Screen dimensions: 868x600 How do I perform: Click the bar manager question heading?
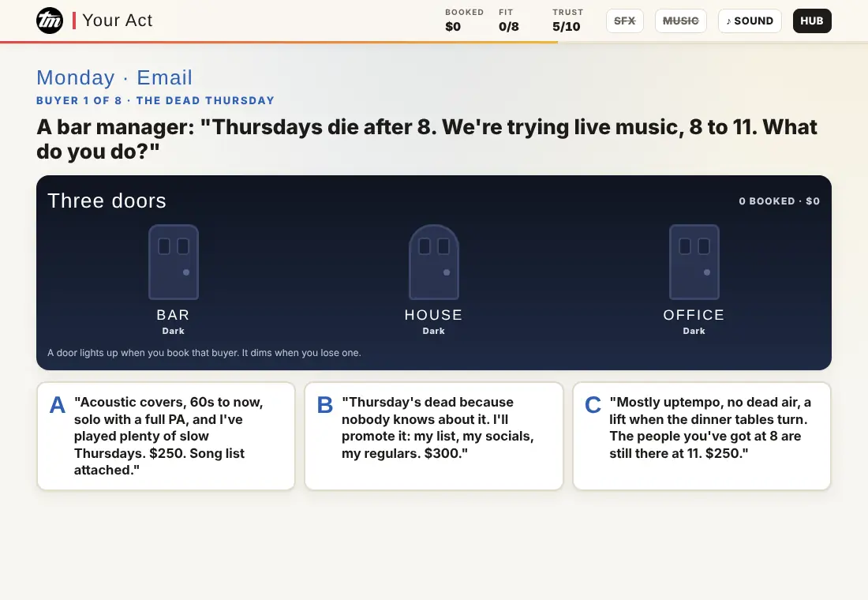427,139
